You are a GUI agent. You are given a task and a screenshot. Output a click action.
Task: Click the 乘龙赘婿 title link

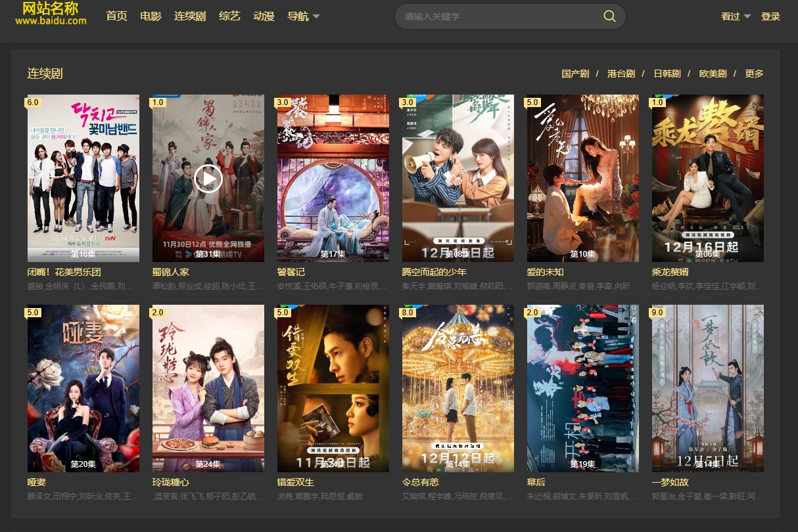click(670, 272)
